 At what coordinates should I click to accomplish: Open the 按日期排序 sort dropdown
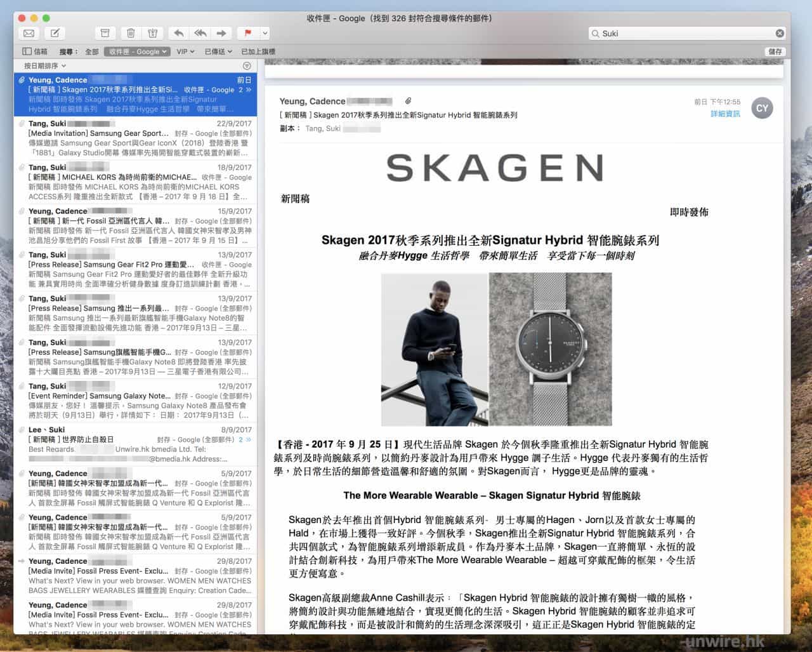pyautogui.click(x=44, y=65)
